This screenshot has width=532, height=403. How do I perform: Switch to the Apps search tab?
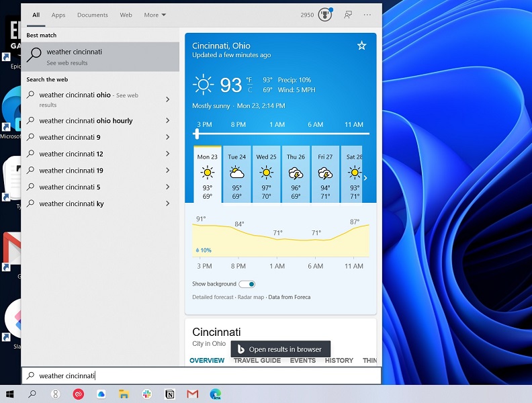(x=58, y=15)
